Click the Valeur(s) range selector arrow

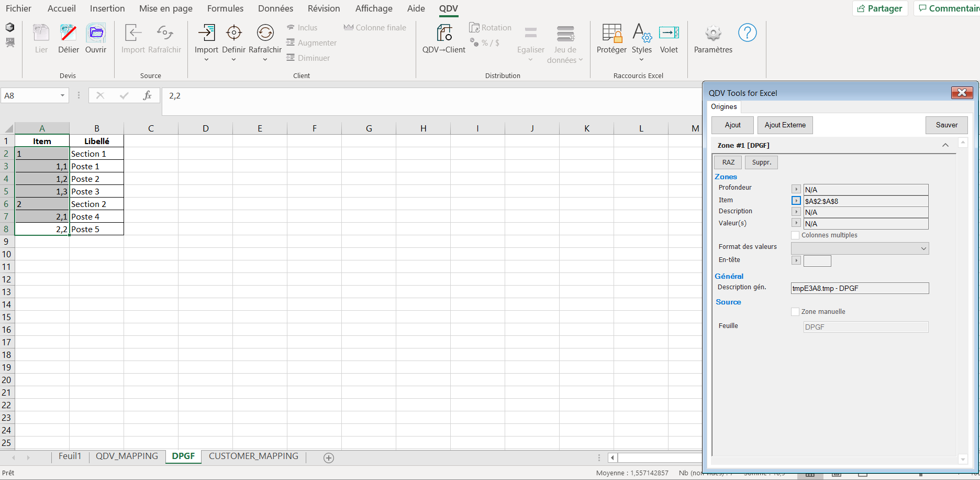tap(796, 223)
